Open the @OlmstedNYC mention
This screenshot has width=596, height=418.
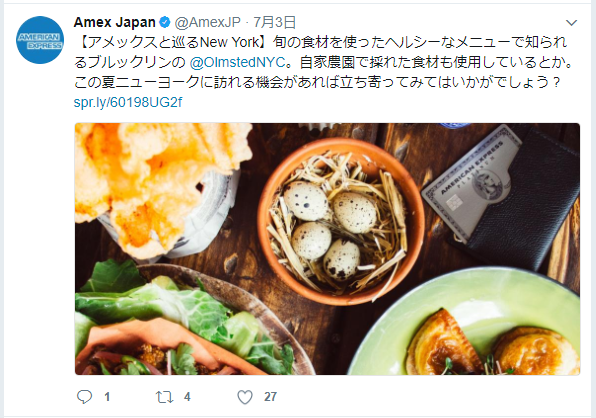(x=237, y=62)
